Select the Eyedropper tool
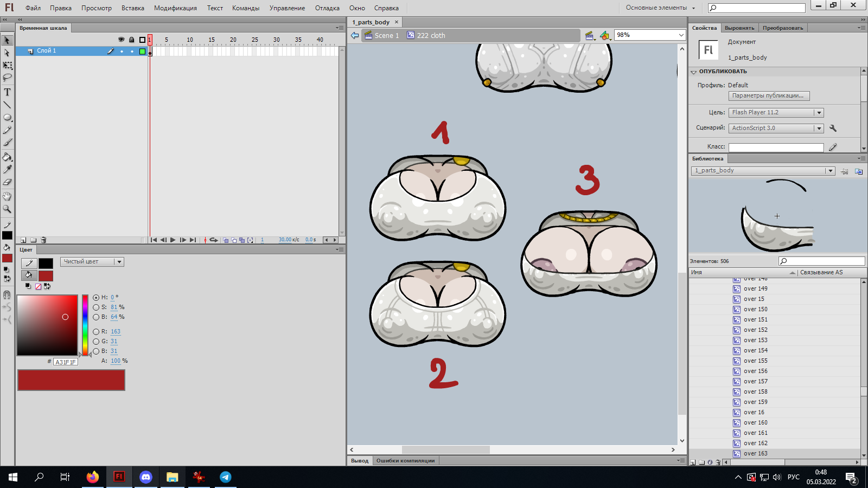This screenshot has width=868, height=488. [x=7, y=170]
